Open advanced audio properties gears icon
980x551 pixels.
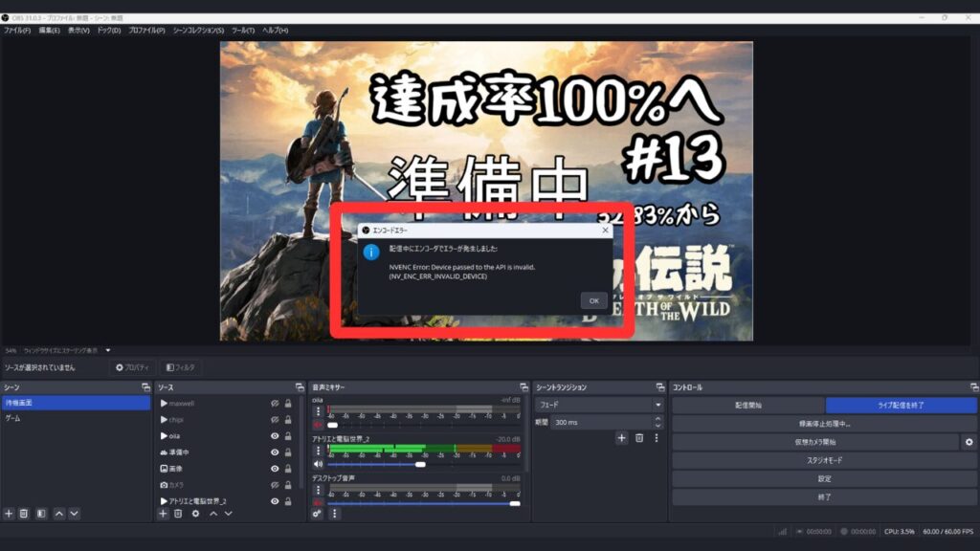317,514
